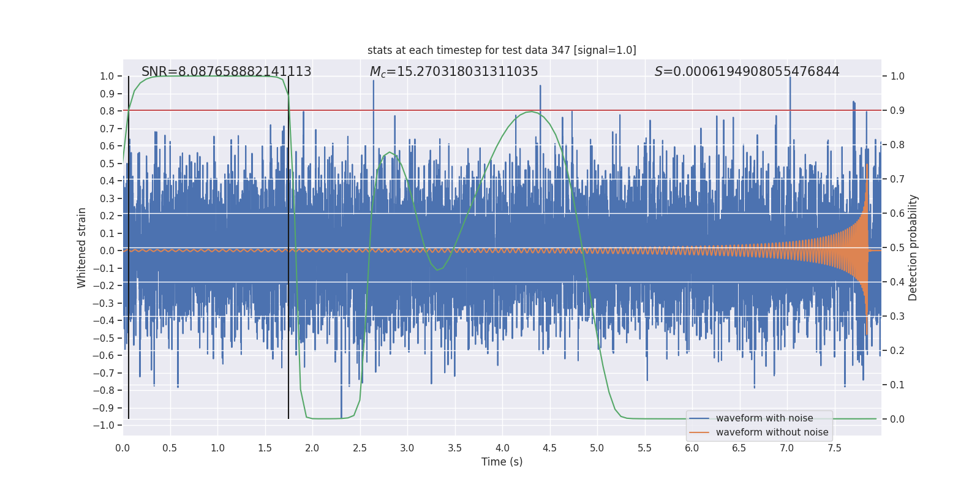Select the SNR=8.087658882141113 annotation
This screenshot has width=980, height=490.
(227, 72)
